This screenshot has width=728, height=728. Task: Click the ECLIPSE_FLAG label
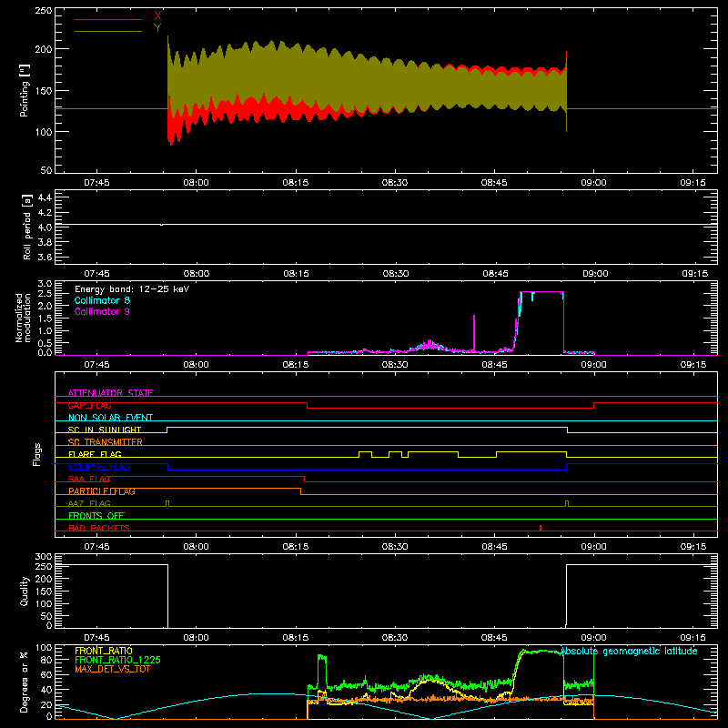pyautogui.click(x=99, y=467)
